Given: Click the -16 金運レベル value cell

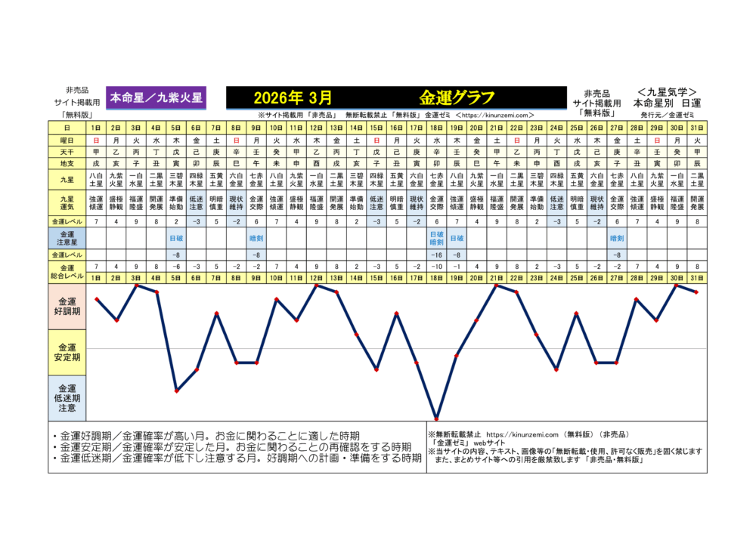Looking at the screenshot, I should pos(436,255).
